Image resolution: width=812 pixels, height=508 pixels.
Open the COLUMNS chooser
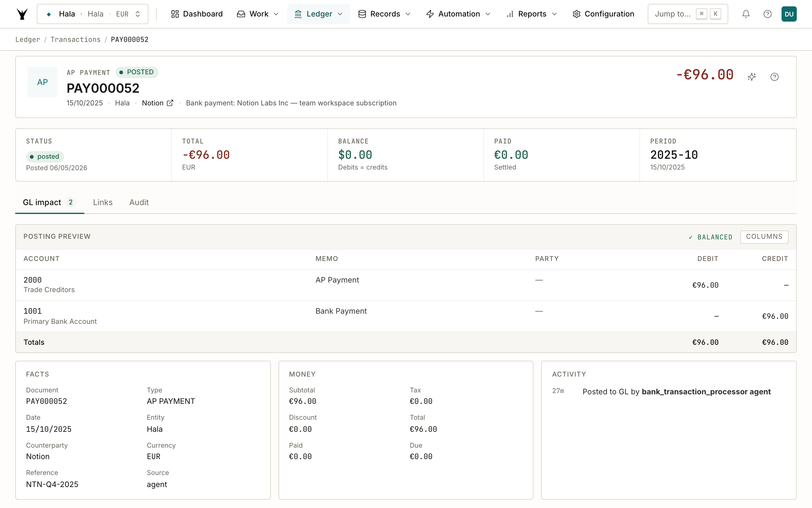click(764, 237)
